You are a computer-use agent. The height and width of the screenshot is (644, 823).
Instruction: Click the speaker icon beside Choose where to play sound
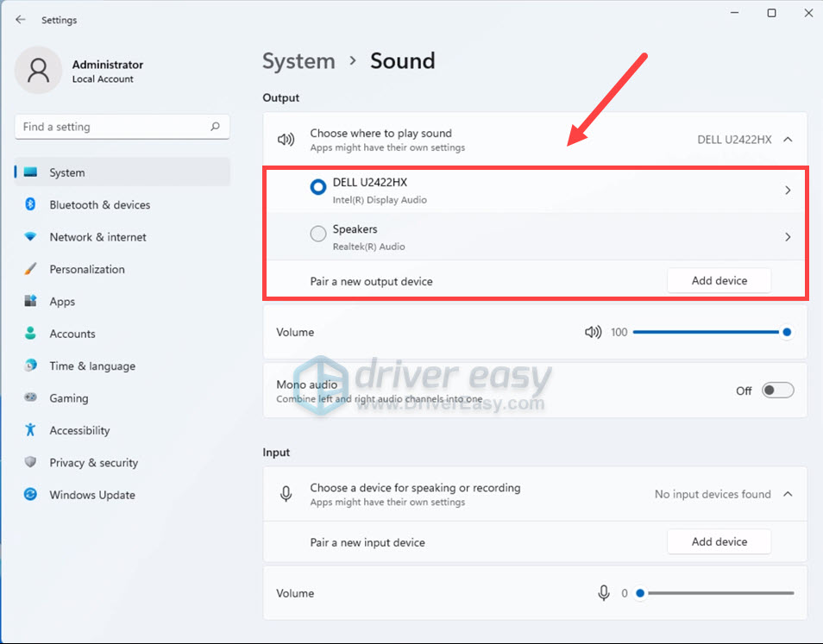tap(286, 140)
